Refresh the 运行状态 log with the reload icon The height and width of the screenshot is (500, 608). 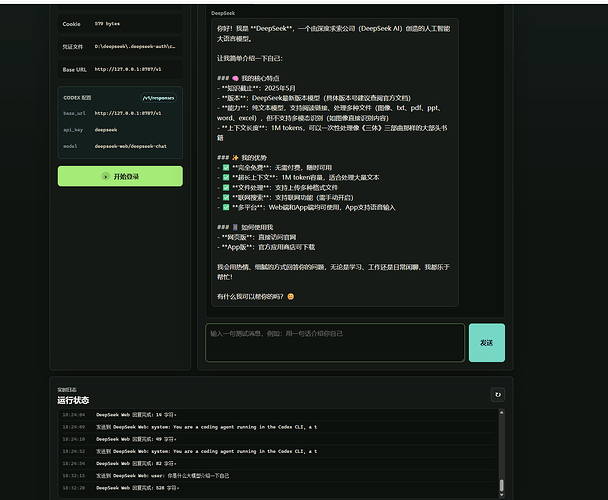pyautogui.click(x=498, y=394)
